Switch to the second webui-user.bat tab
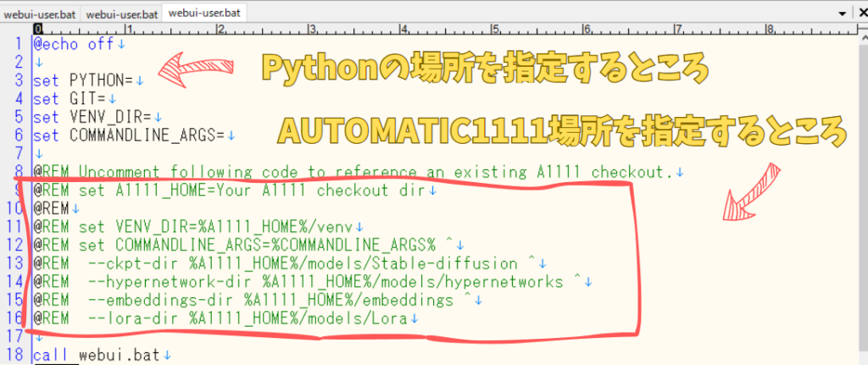Viewport: 868px width, 365px height. (122, 14)
